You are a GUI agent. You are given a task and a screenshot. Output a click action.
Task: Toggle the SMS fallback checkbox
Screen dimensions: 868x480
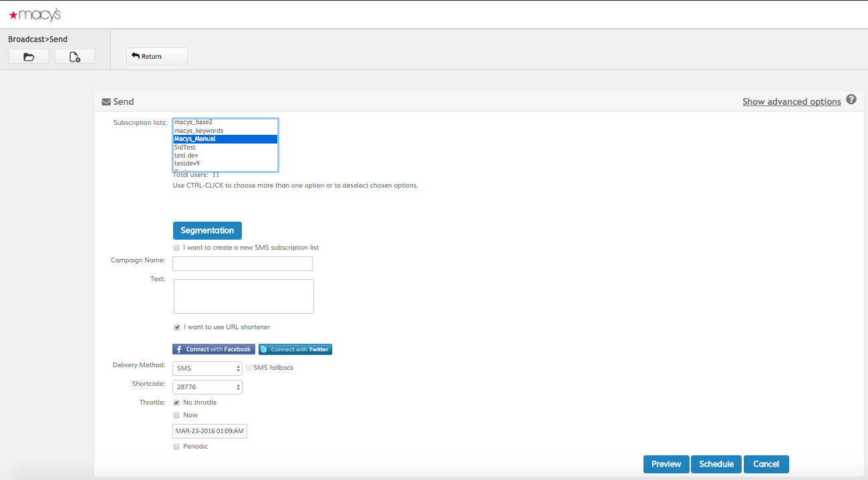tap(249, 368)
